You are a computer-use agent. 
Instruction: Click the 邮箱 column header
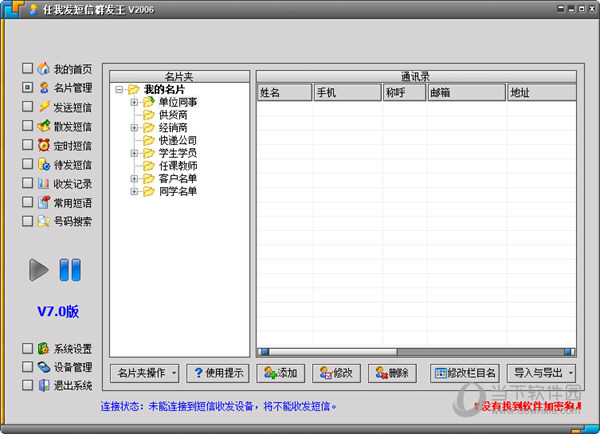pyautogui.click(x=466, y=93)
